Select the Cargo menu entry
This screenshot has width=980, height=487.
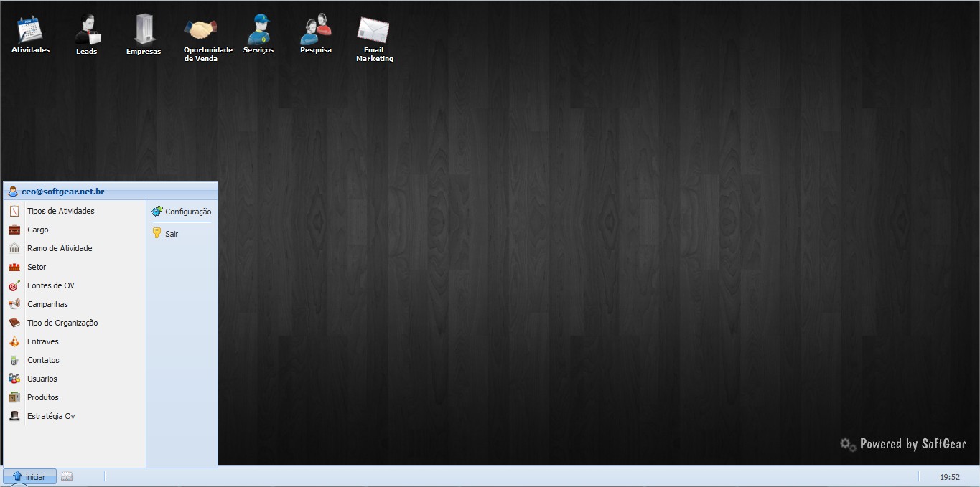[75, 230]
